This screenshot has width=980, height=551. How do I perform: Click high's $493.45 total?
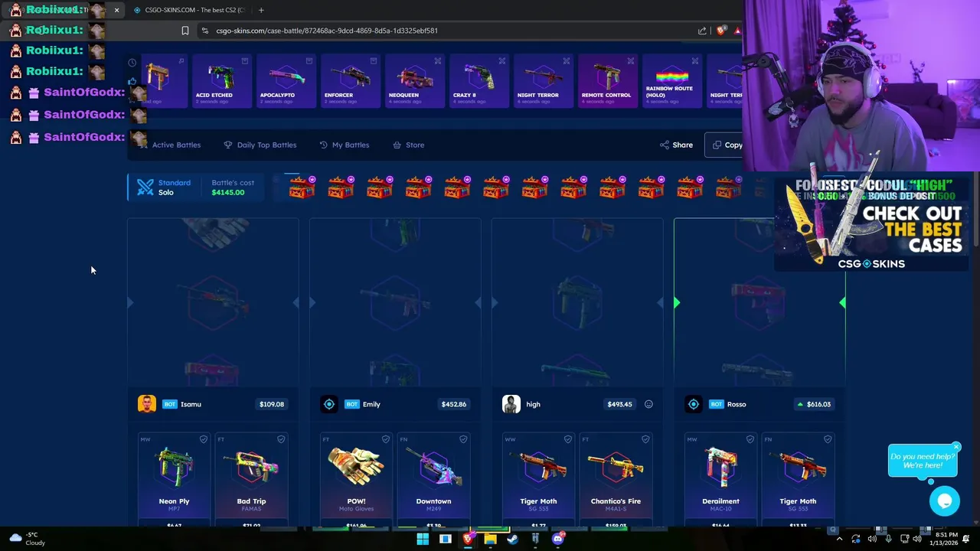pyautogui.click(x=619, y=404)
